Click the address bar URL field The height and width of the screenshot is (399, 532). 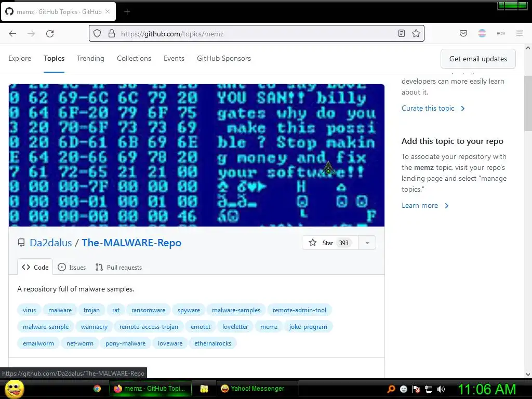click(x=257, y=34)
